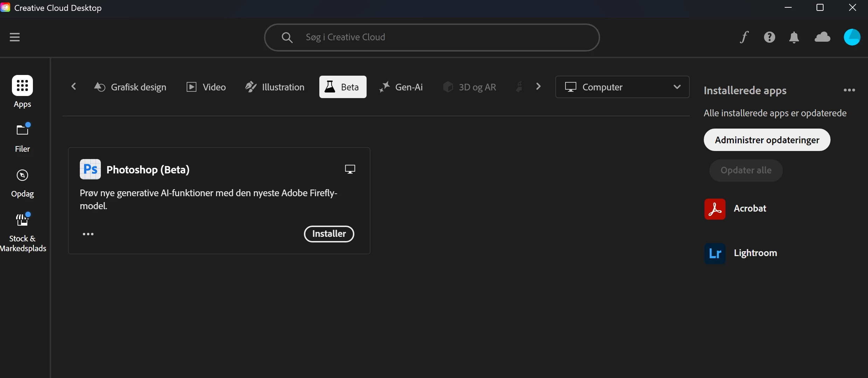Open Opdag discover section
Image resolution: width=868 pixels, height=378 pixels.
(22, 183)
